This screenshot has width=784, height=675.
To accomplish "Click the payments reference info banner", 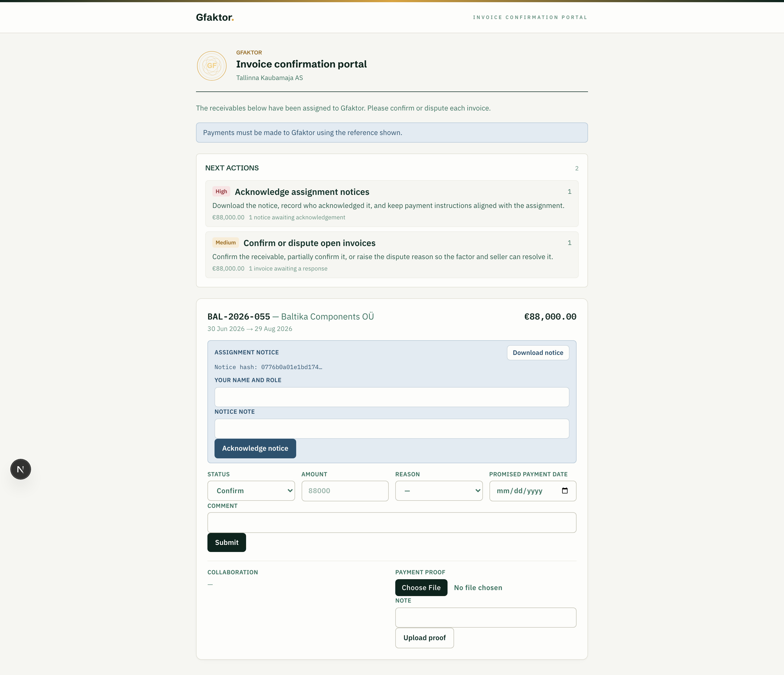I will 392,133.
